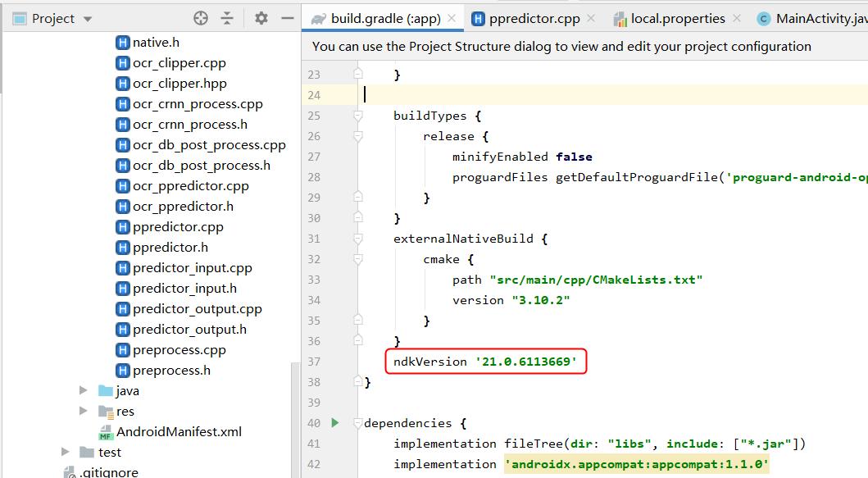Click line number 37 in gutter
868x478 pixels.
314,362
